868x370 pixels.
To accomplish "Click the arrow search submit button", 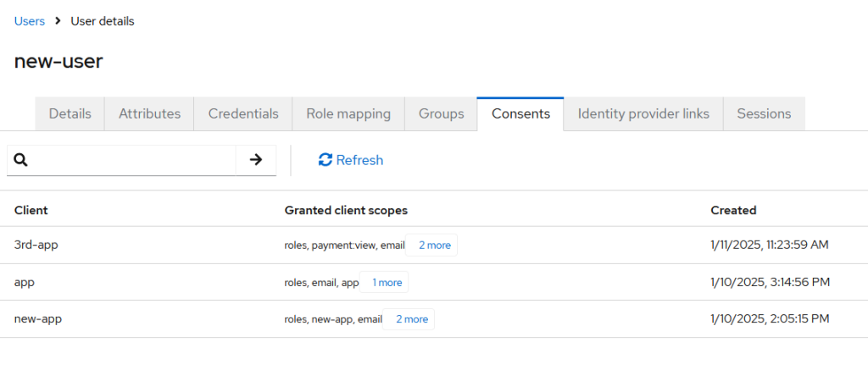I will (x=256, y=160).
